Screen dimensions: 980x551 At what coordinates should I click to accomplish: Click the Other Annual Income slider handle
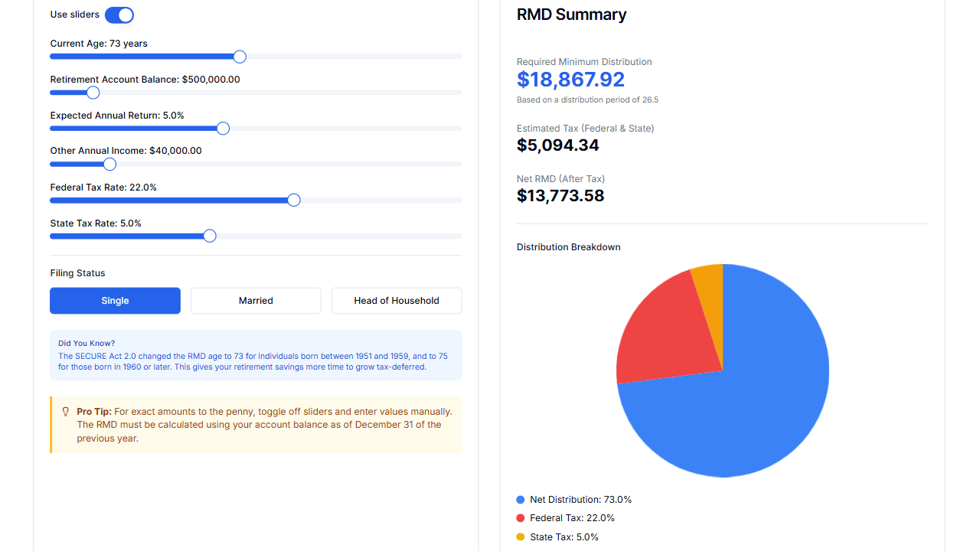tap(109, 164)
